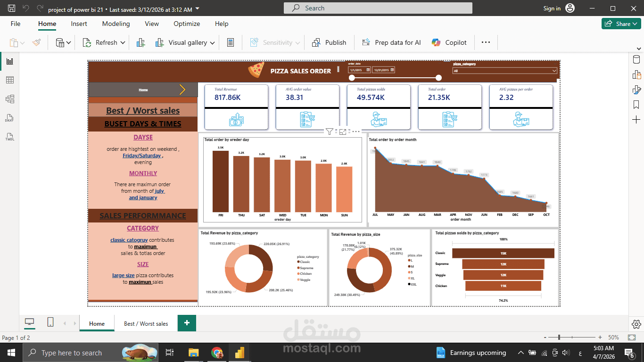The height and width of the screenshot is (362, 644).
Task: Open the File menu
Action: pyautogui.click(x=16, y=24)
